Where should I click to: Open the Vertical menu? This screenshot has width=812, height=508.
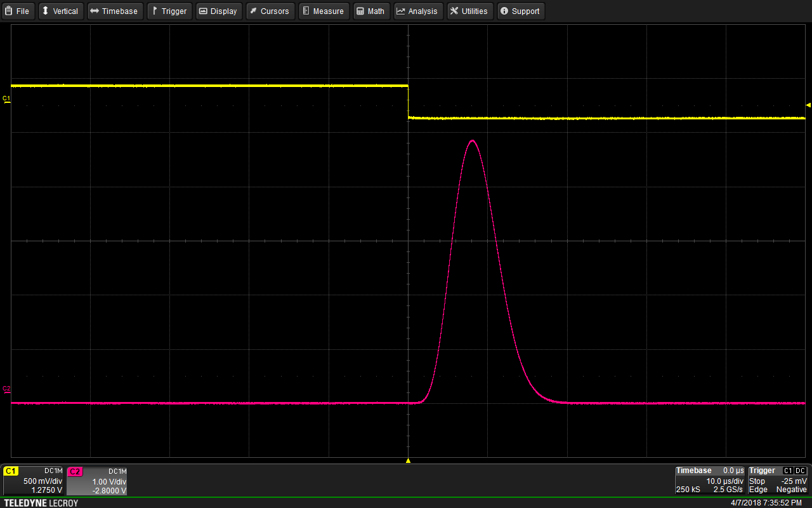pyautogui.click(x=60, y=11)
